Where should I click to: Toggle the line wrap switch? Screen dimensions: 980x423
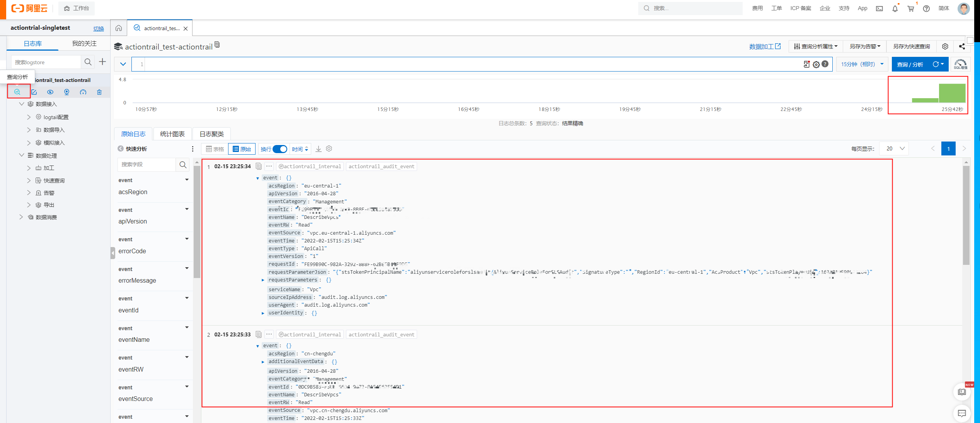point(280,149)
